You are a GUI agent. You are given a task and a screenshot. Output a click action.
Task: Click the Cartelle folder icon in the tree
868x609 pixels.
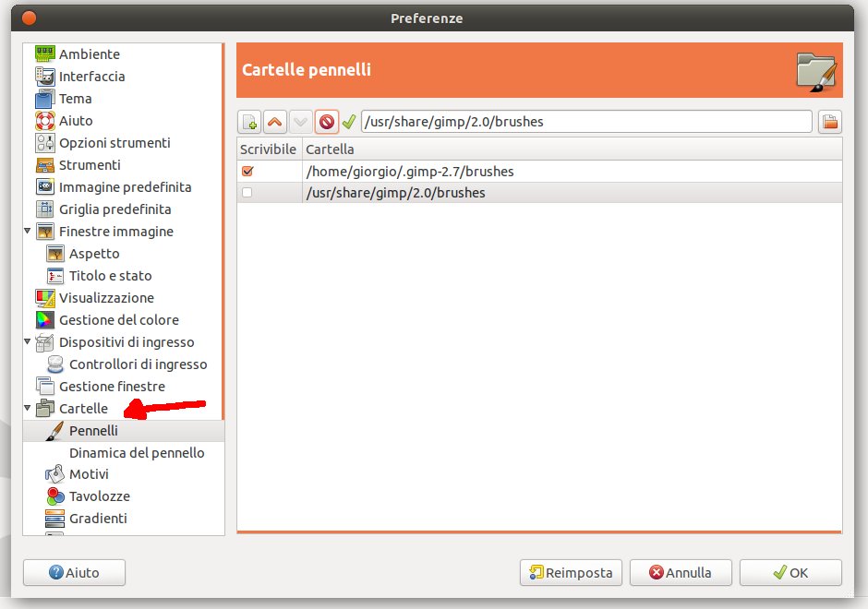pos(45,408)
